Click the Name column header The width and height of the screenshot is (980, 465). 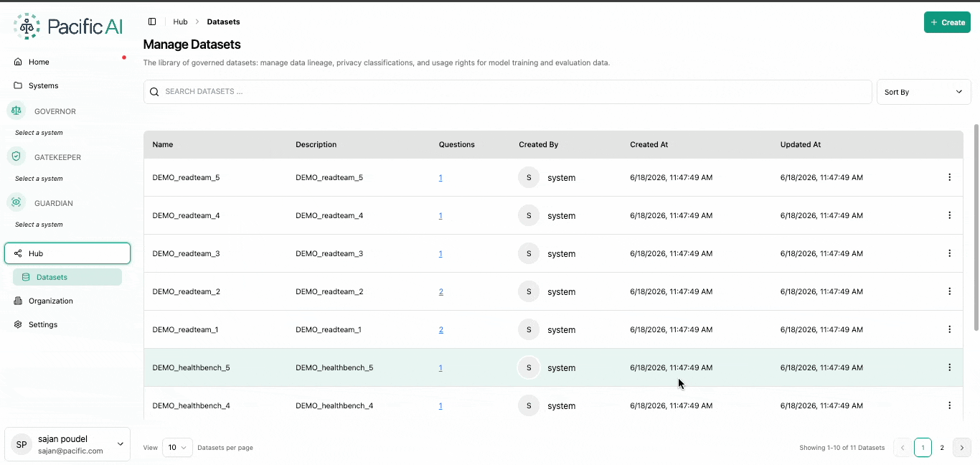pyautogui.click(x=163, y=144)
